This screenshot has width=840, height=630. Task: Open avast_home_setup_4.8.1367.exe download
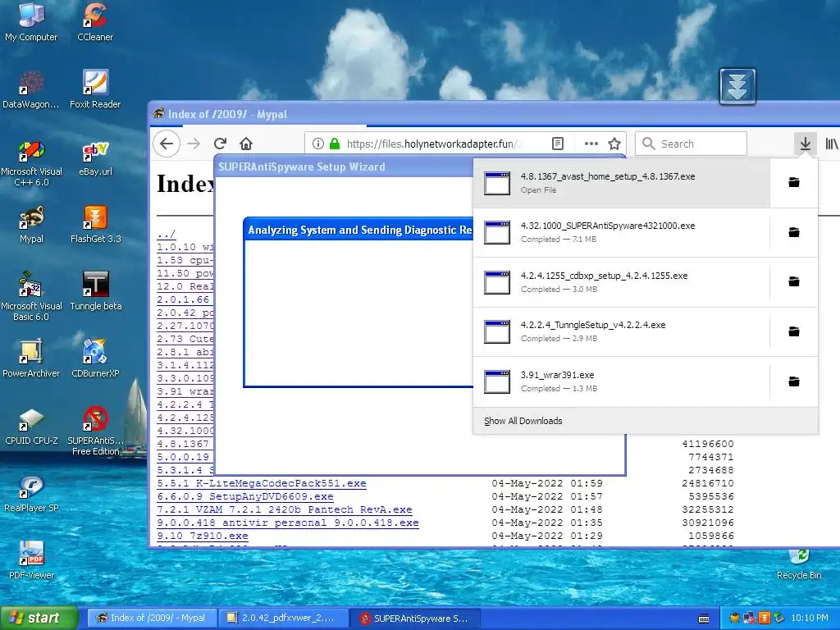[622, 183]
